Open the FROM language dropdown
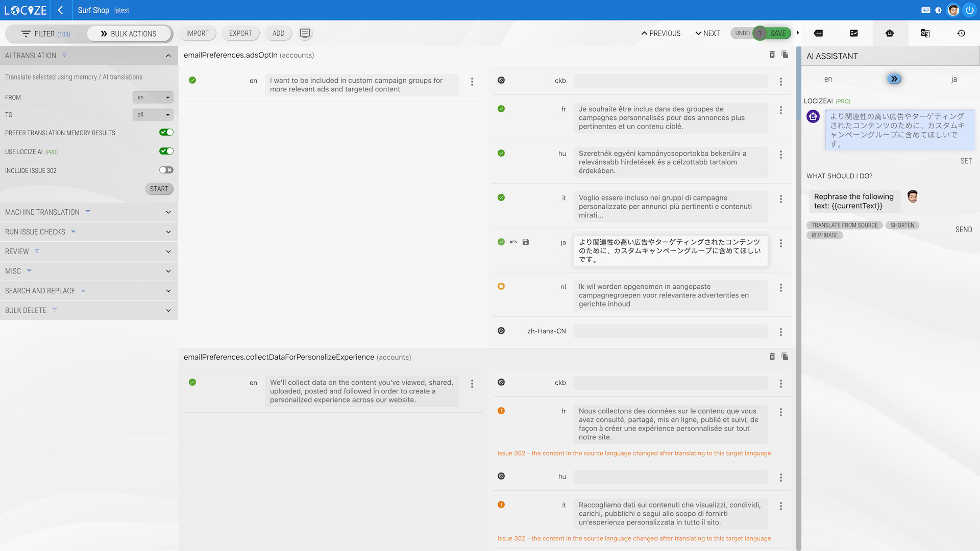The height and width of the screenshot is (551, 980). 153,97
